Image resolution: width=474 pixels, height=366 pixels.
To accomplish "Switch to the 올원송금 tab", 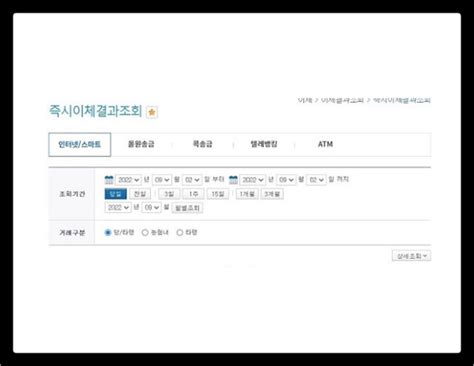I will [x=141, y=144].
